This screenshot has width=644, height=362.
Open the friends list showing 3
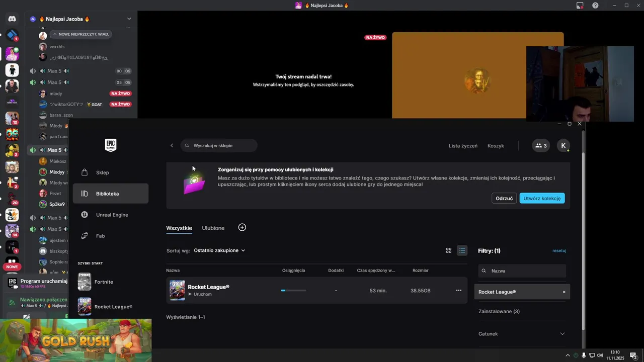541,146
